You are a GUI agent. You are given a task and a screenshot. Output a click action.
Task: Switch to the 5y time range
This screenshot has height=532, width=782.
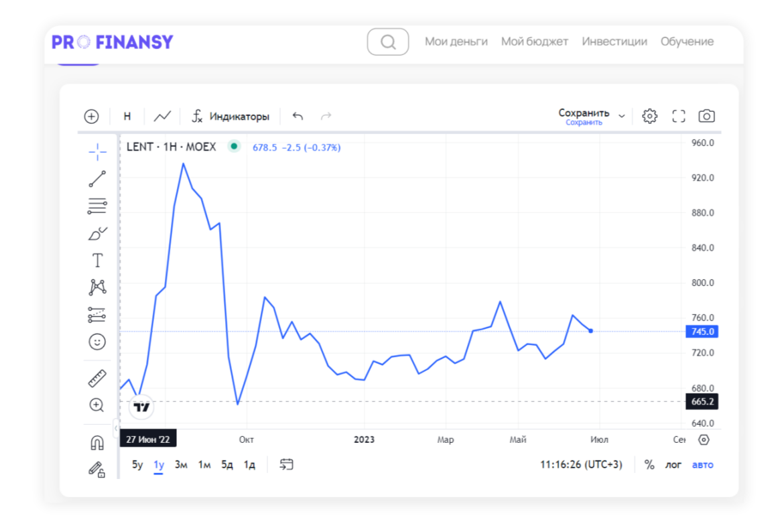point(137,465)
